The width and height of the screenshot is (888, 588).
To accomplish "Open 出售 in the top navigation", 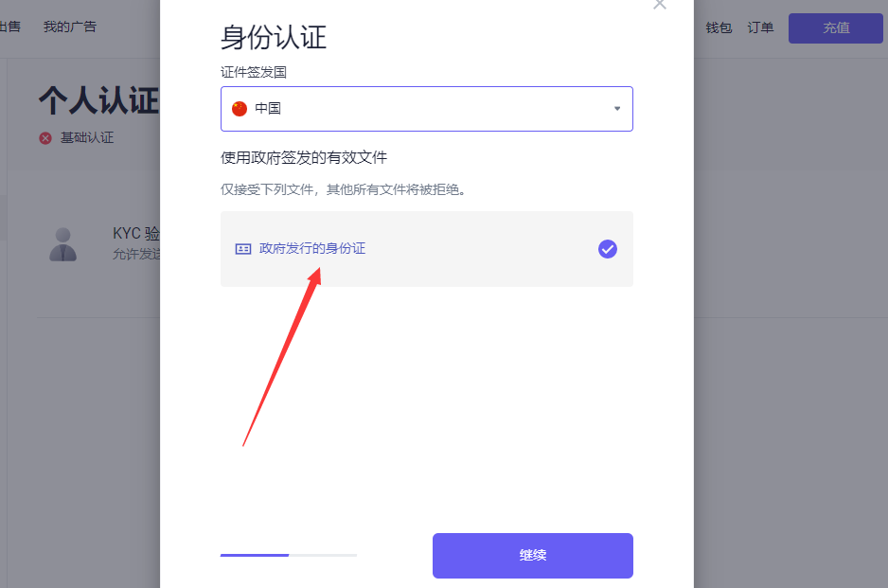I will (10, 27).
